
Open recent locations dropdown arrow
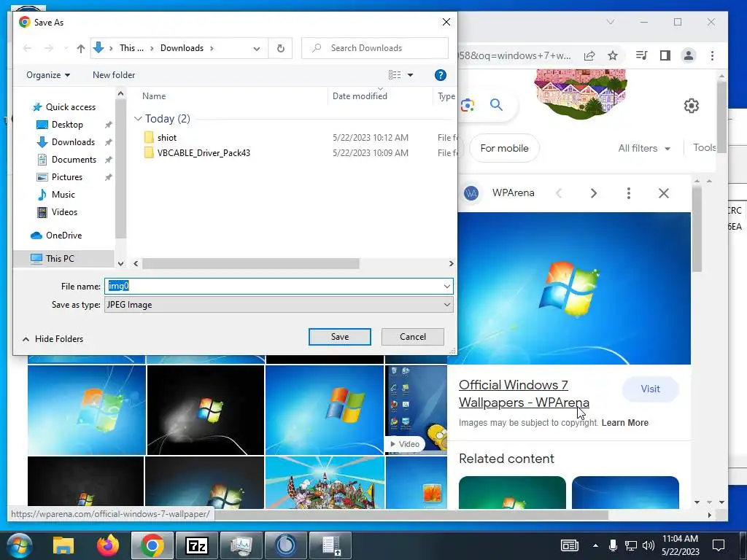[66, 49]
